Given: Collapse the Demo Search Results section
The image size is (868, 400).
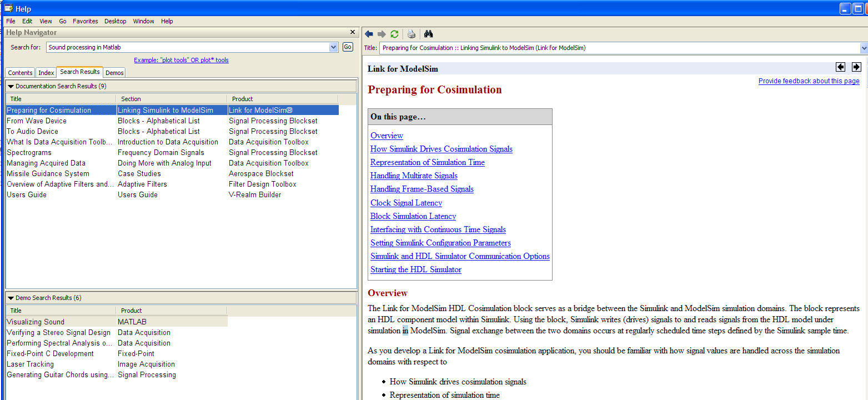Looking at the screenshot, I should [x=11, y=298].
